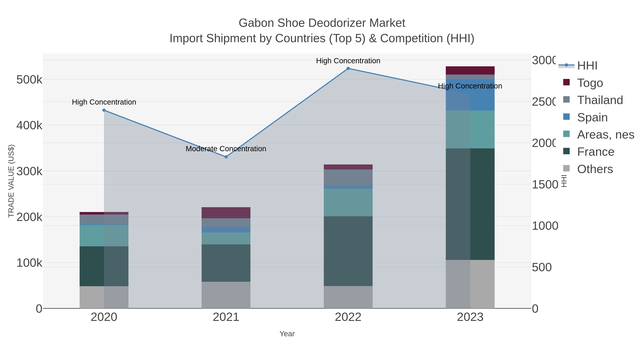Click the Import Shipment by Countries subtitle

(322, 38)
